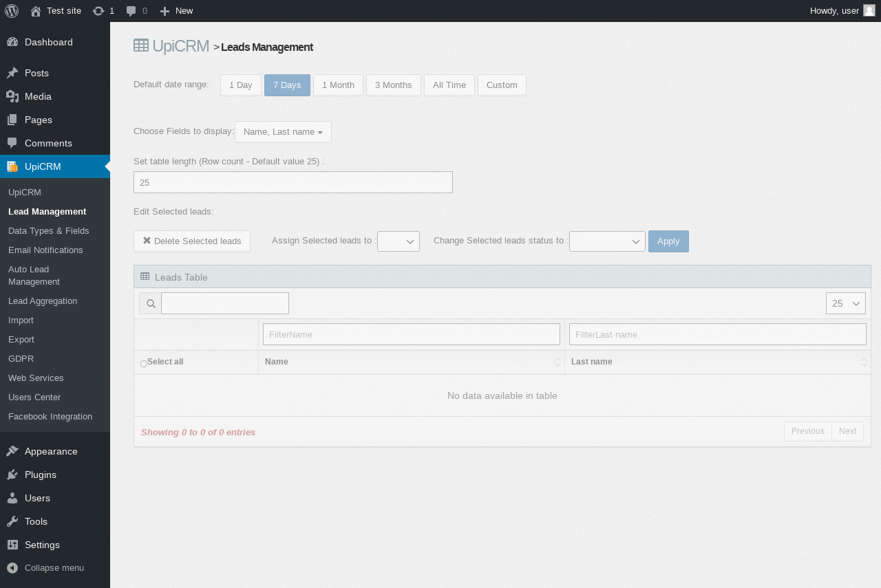Click the New plus icon
Image resolution: width=881 pixels, height=588 pixels.
tap(164, 11)
